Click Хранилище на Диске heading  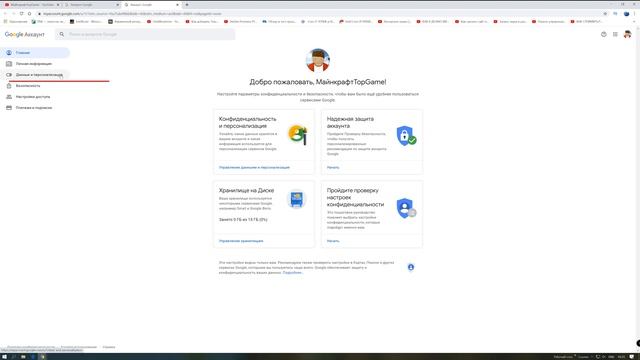pyautogui.click(x=246, y=190)
